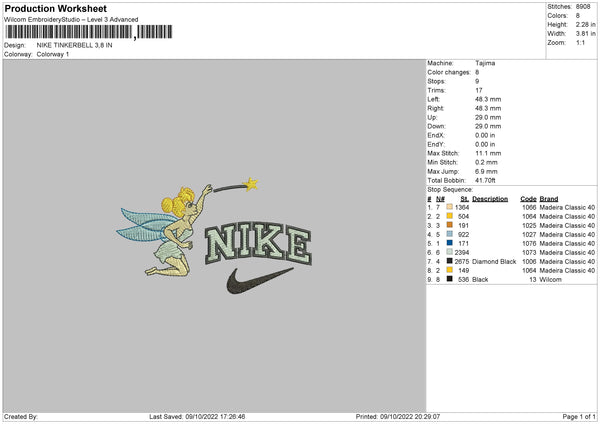Choose the pale green swatch beside 2394
This screenshot has width=600, height=424.
pos(449,252)
